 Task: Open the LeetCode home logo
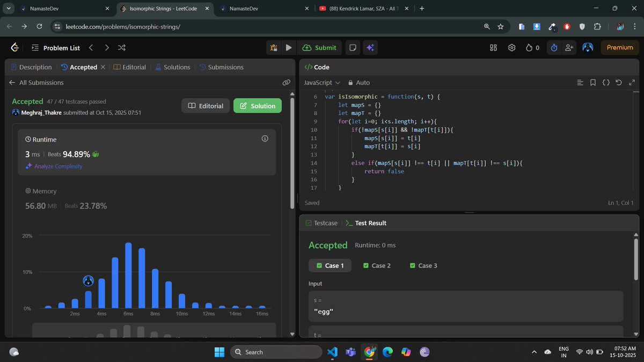[x=14, y=48]
